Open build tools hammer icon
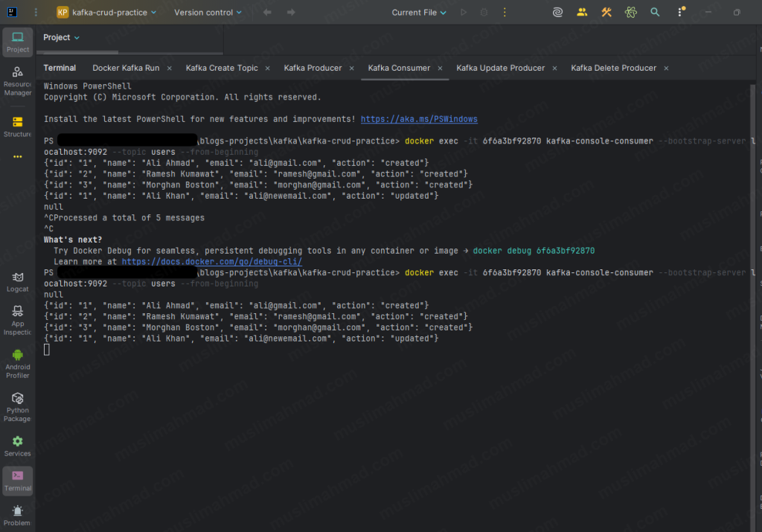Viewport: 762px width, 532px height. click(606, 12)
